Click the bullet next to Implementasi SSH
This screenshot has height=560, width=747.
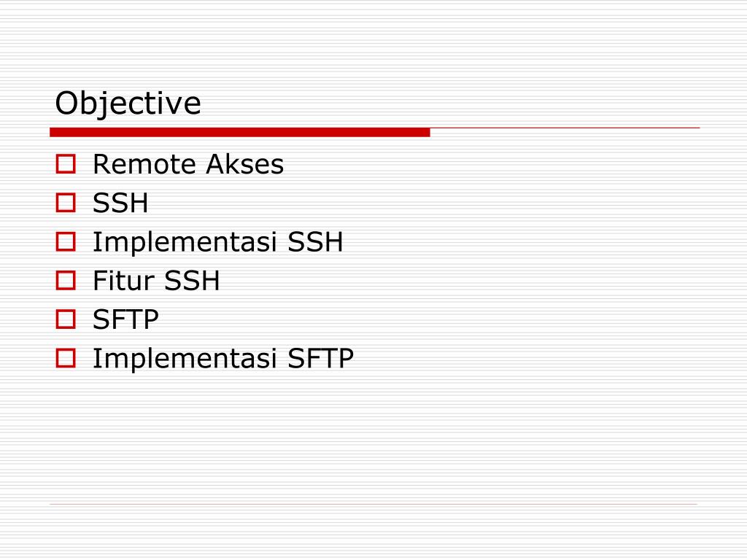tap(66, 241)
